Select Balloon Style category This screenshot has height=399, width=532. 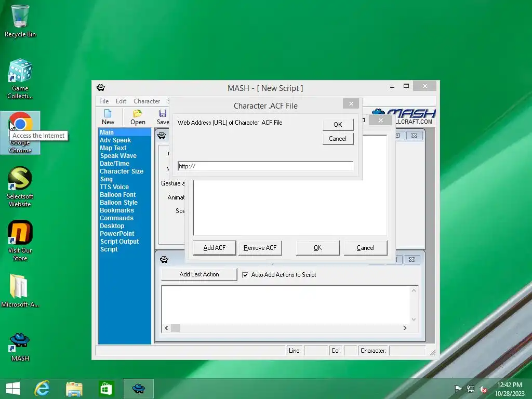click(x=125, y=203)
